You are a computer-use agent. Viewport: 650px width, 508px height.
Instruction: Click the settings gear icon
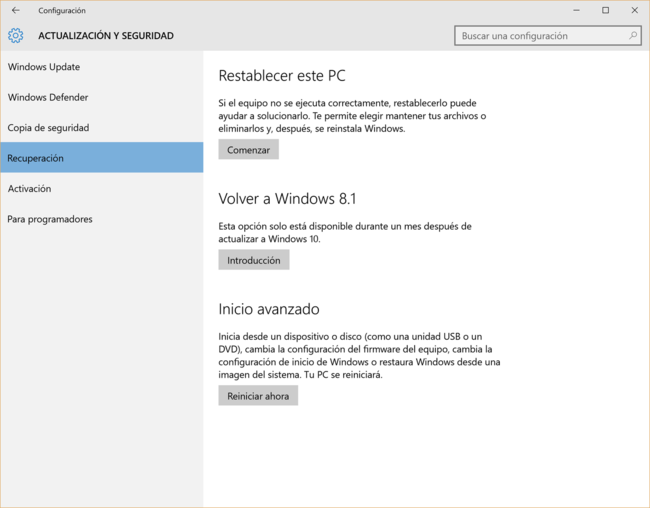click(x=15, y=36)
